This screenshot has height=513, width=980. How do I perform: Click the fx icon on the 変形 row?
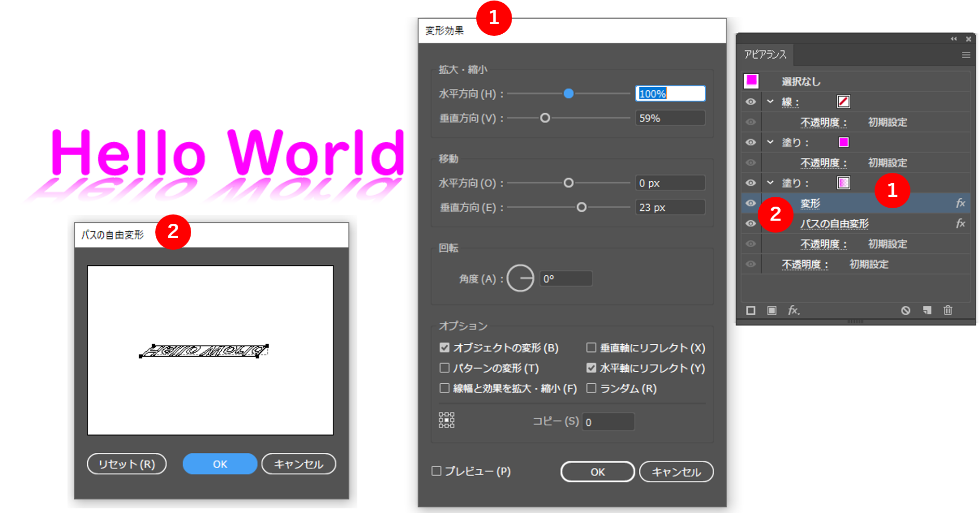coord(961,203)
